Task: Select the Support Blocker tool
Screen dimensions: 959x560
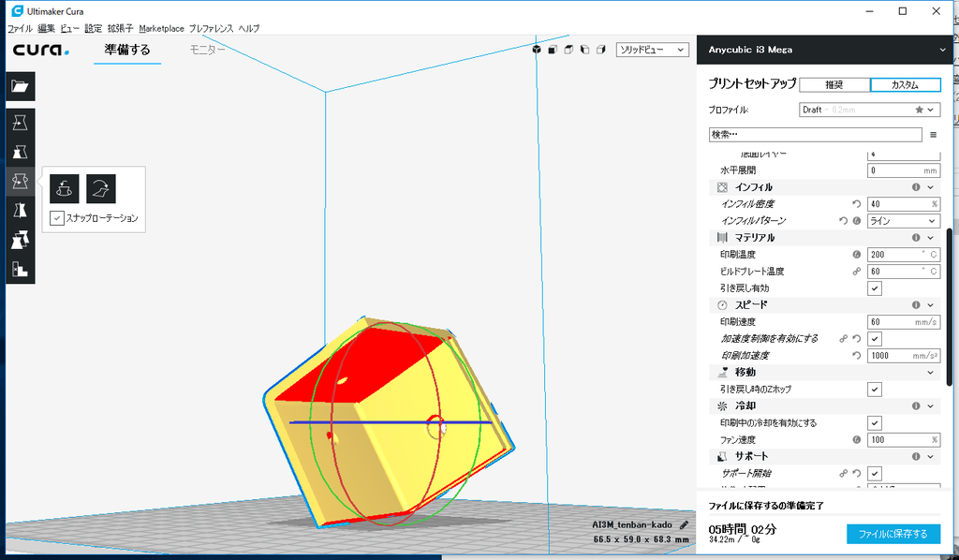Action: point(21,269)
